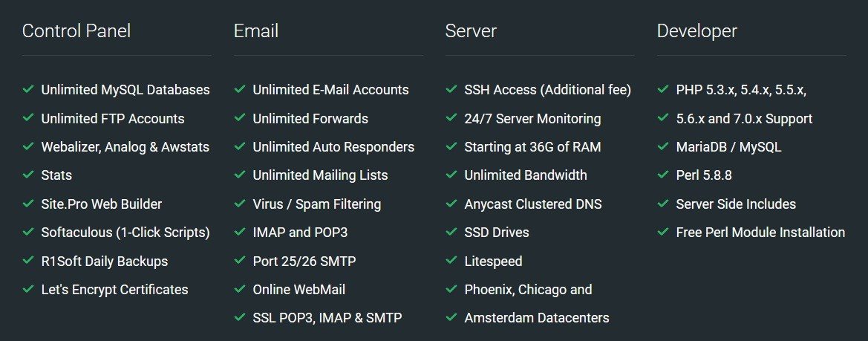Select the Server column heading
This screenshot has width=868, height=341.
tap(471, 30)
